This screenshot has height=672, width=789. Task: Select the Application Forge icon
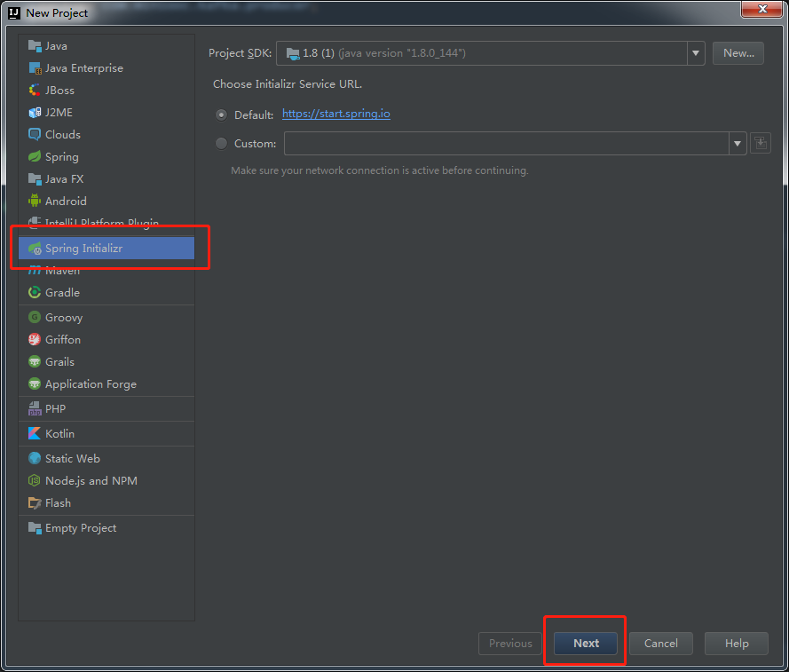pyautogui.click(x=35, y=383)
